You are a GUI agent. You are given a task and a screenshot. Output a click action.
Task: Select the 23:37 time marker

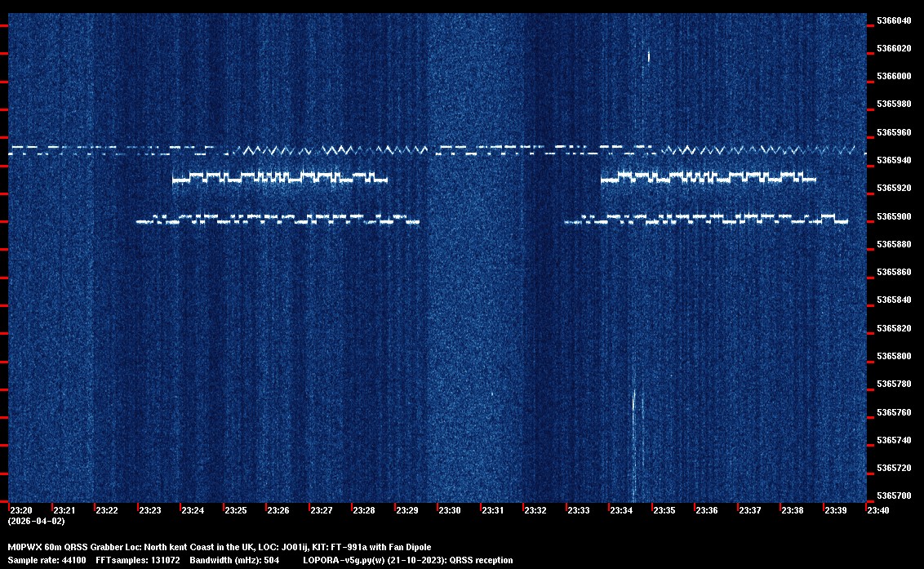pyautogui.click(x=750, y=510)
